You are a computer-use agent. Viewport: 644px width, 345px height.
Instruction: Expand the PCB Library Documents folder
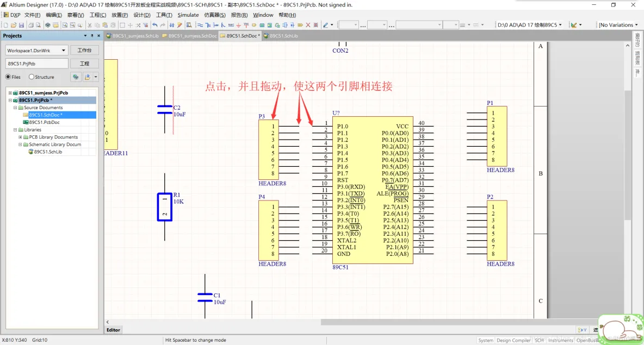20,137
